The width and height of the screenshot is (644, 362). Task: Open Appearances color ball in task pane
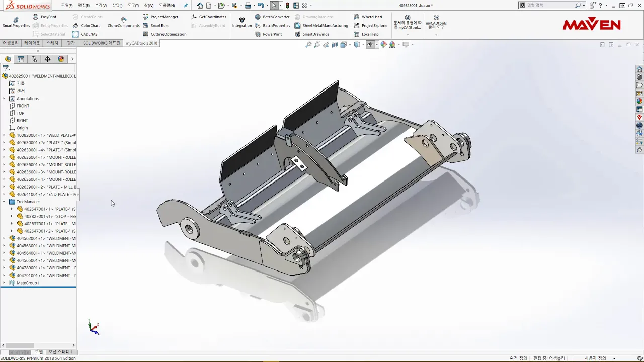pyautogui.click(x=639, y=101)
